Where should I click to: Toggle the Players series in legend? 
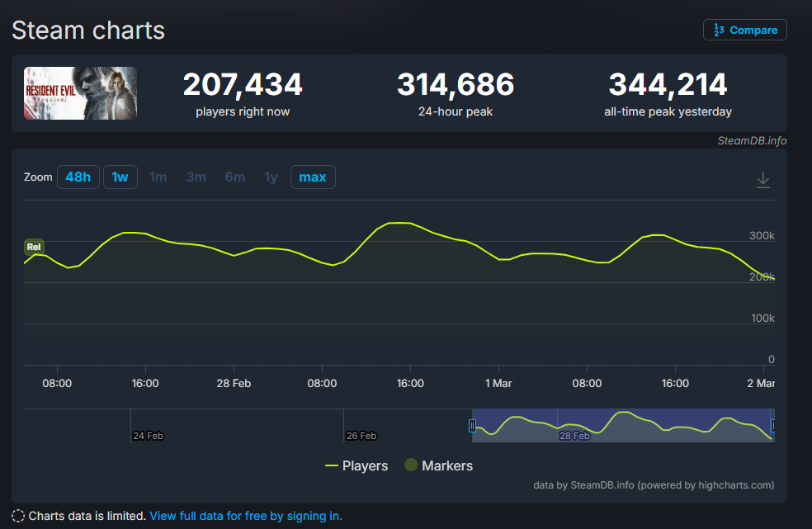point(356,465)
